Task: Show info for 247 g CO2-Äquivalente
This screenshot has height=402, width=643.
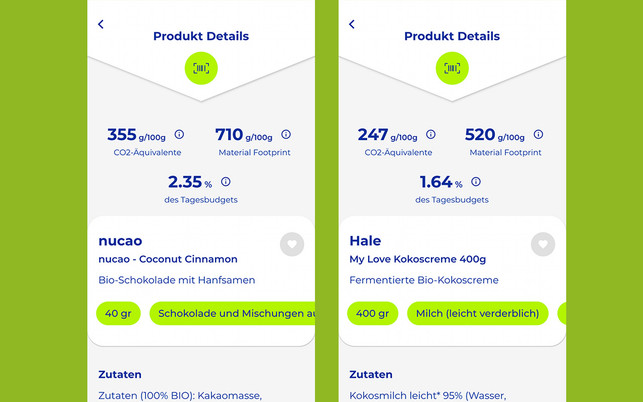Action: tap(430, 134)
